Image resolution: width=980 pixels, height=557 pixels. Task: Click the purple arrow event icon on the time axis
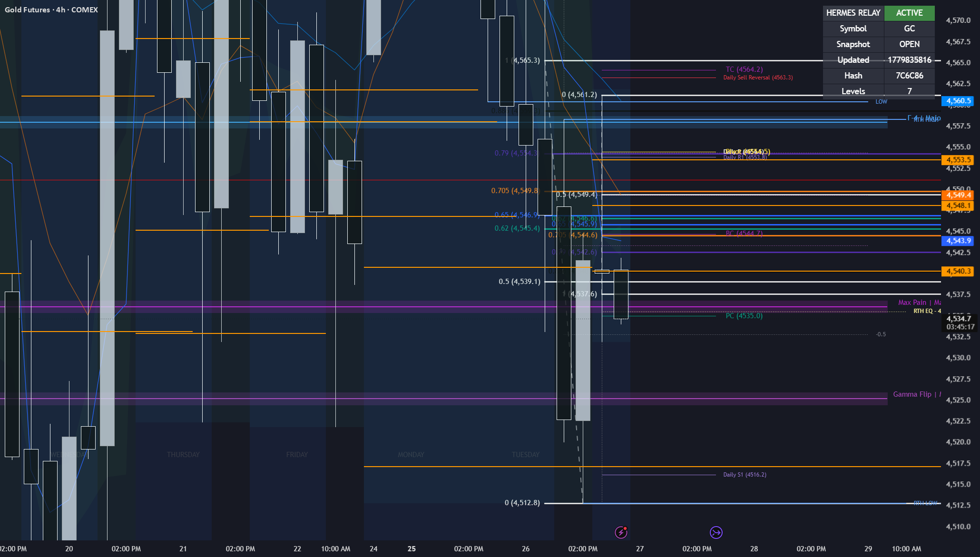coord(716,532)
